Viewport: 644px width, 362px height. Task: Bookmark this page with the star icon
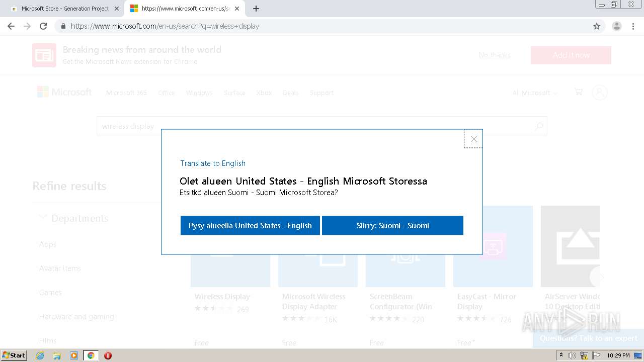(597, 26)
